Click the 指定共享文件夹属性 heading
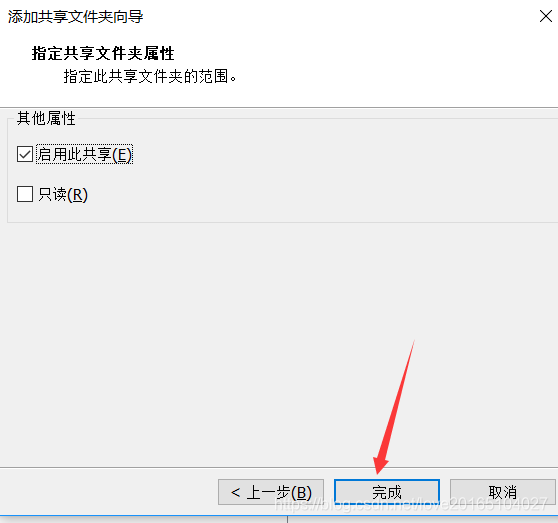The height and width of the screenshot is (523, 558). 103,53
